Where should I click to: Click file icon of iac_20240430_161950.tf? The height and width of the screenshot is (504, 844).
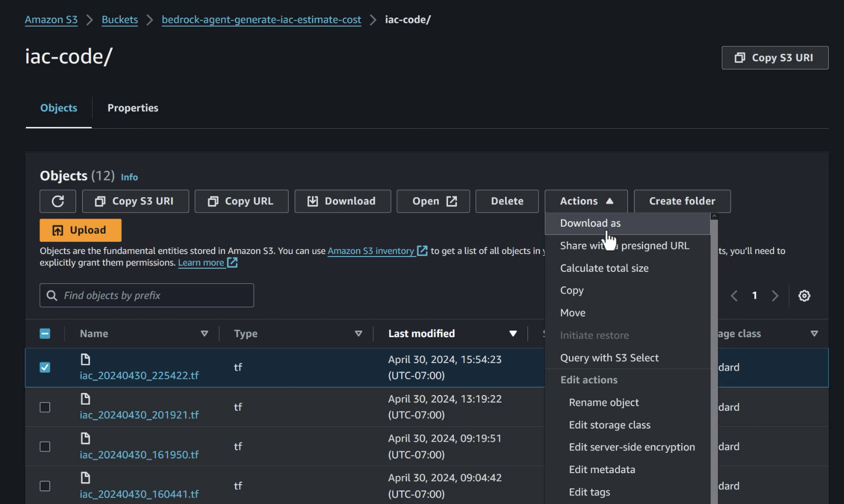click(85, 439)
